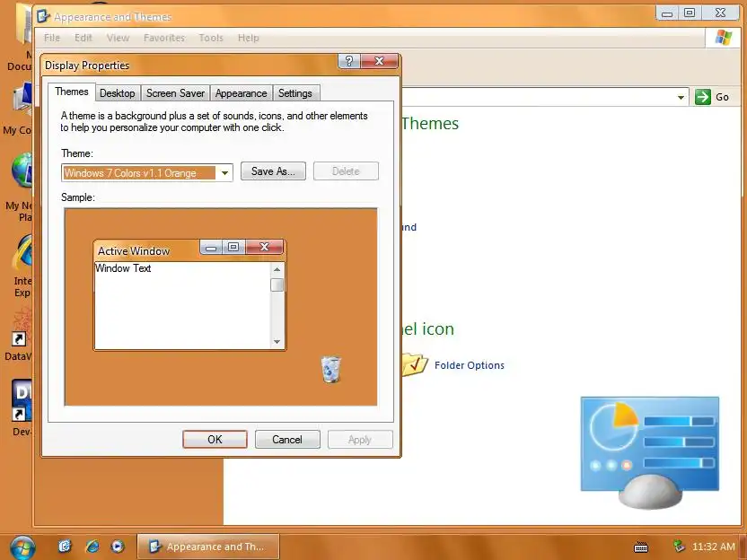Viewport: 747px width, 560px height.
Task: Click the green Go arrow icon
Action: (x=703, y=97)
